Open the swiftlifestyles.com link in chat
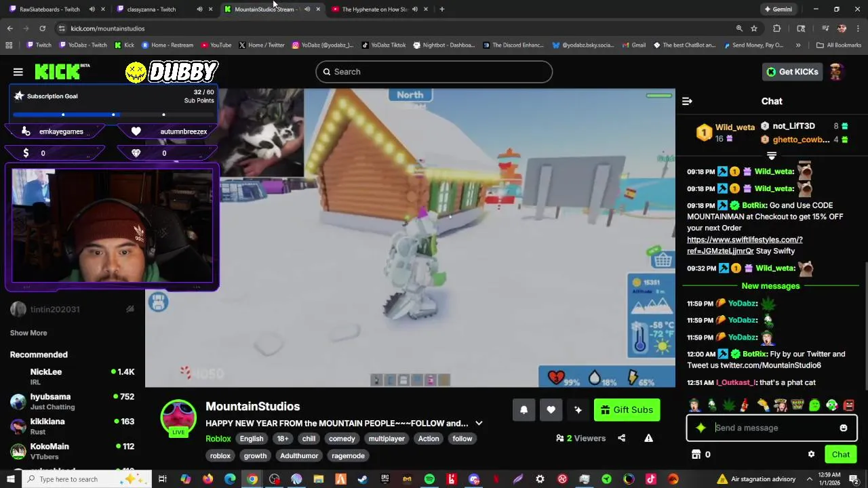Image resolution: width=868 pixels, height=488 pixels. 745,245
